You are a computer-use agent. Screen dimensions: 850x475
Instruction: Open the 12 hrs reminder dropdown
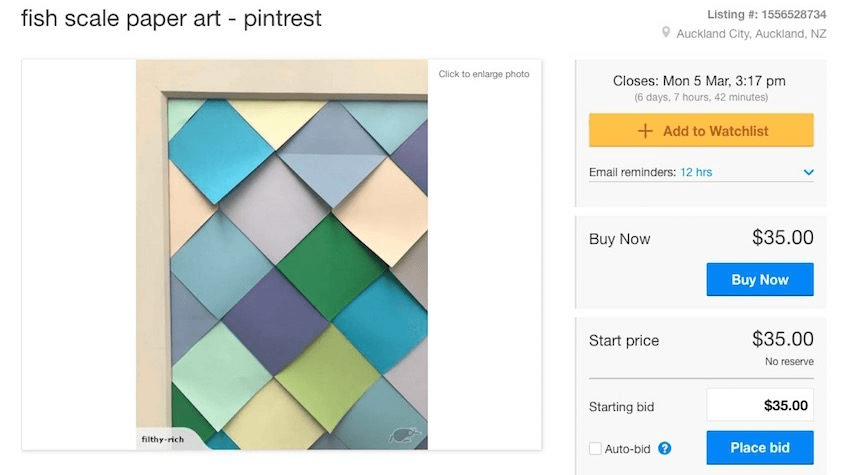coord(696,172)
